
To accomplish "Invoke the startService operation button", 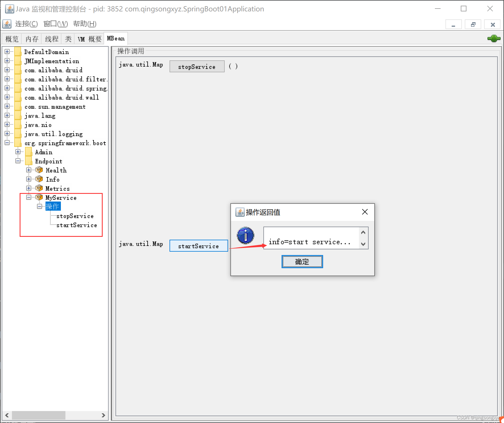I will coord(199,246).
